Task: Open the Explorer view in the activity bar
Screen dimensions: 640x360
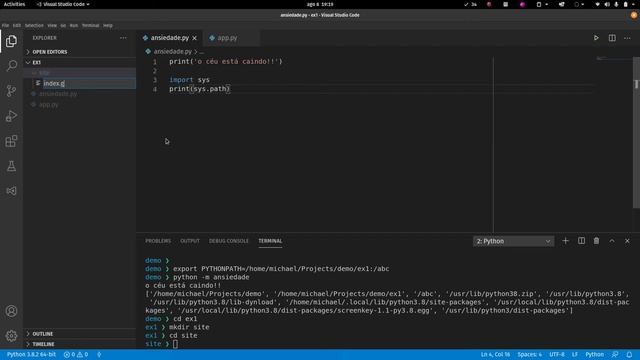Action: (x=11, y=41)
